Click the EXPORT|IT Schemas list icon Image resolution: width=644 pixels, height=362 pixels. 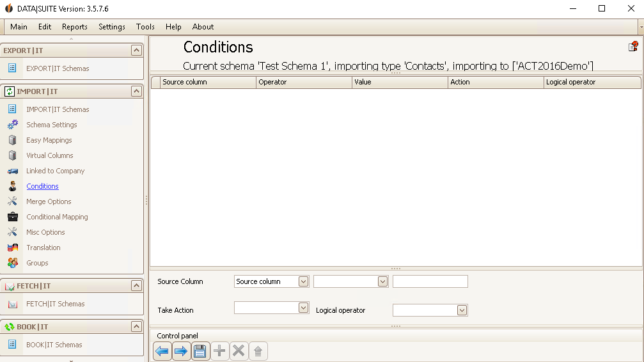tap(12, 68)
